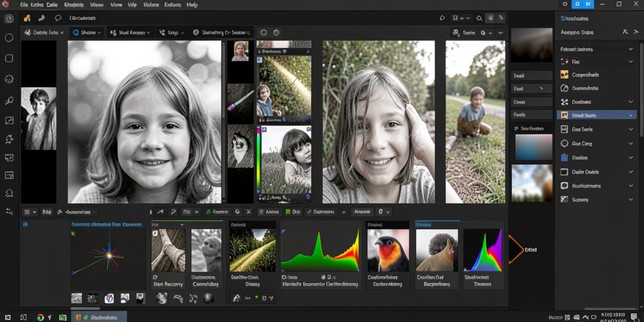The height and width of the screenshot is (322, 644).
Task: Open the first menu in the menu bar
Action: pyautogui.click(x=25, y=5)
